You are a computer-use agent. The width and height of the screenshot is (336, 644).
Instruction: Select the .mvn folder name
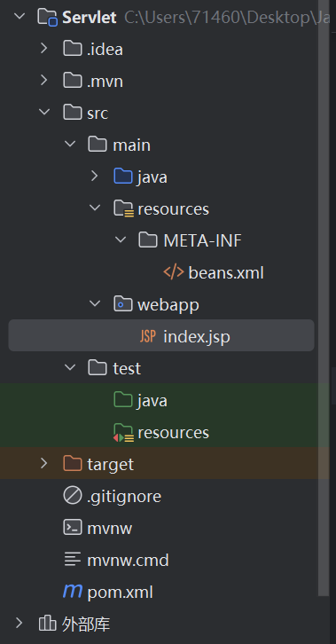(x=105, y=82)
